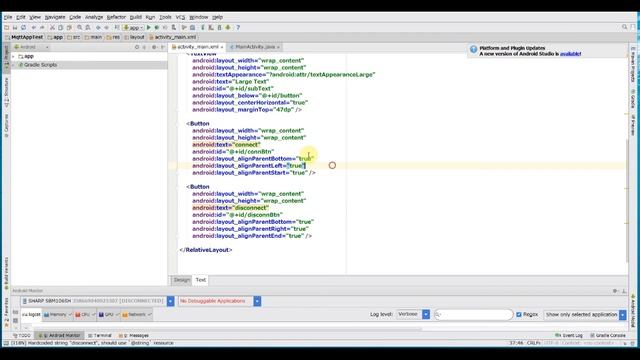Image resolution: width=640 pixels, height=360 pixels.
Task: Open the File menu
Action: [8, 17]
